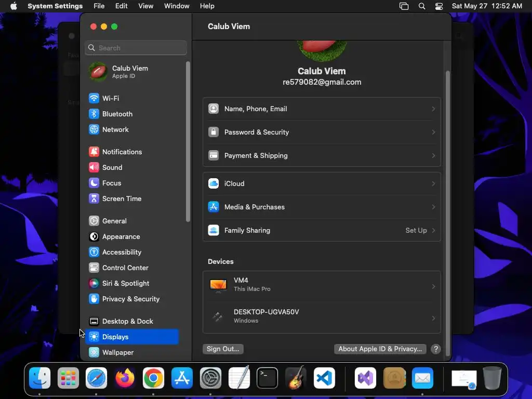Open Privacy & Security settings
Screen dimensions: 532x399
tap(131, 299)
